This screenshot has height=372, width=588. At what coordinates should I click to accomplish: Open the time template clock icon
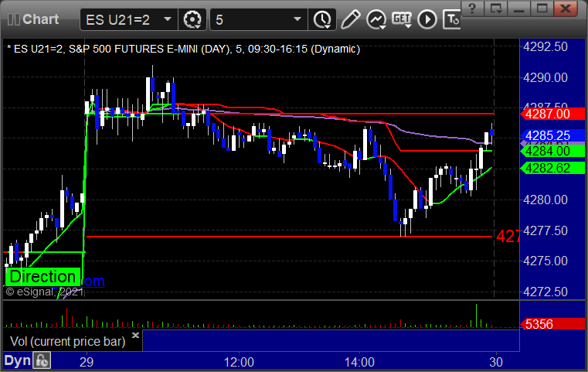(x=322, y=19)
